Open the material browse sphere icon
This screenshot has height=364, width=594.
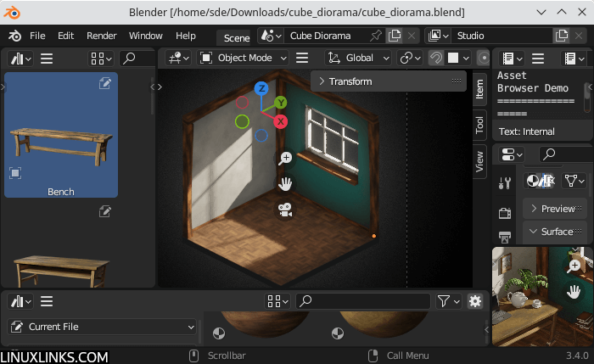pos(533,181)
